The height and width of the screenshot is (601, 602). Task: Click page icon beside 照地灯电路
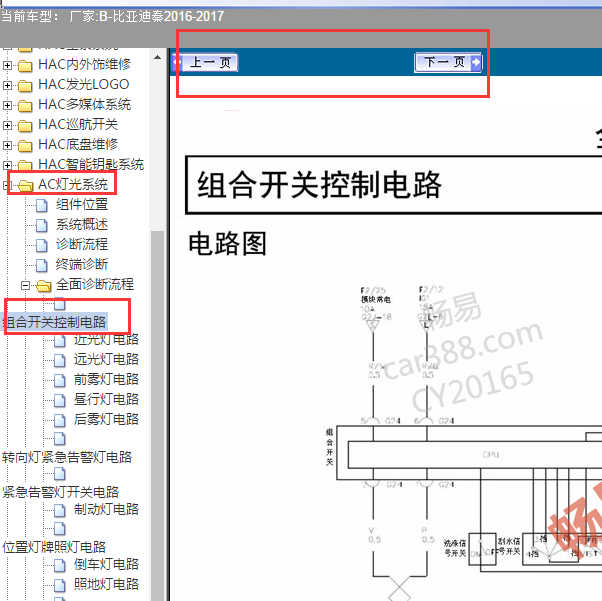coord(60,585)
